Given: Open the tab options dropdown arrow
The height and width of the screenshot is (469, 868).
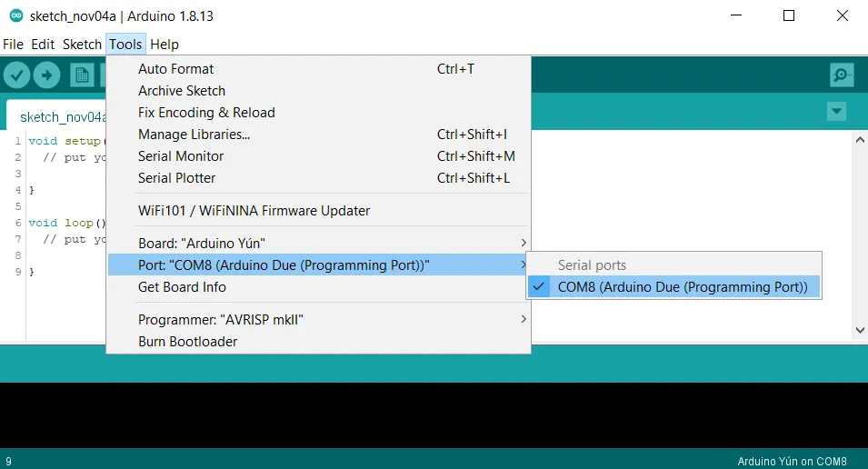Looking at the screenshot, I should coord(837,111).
